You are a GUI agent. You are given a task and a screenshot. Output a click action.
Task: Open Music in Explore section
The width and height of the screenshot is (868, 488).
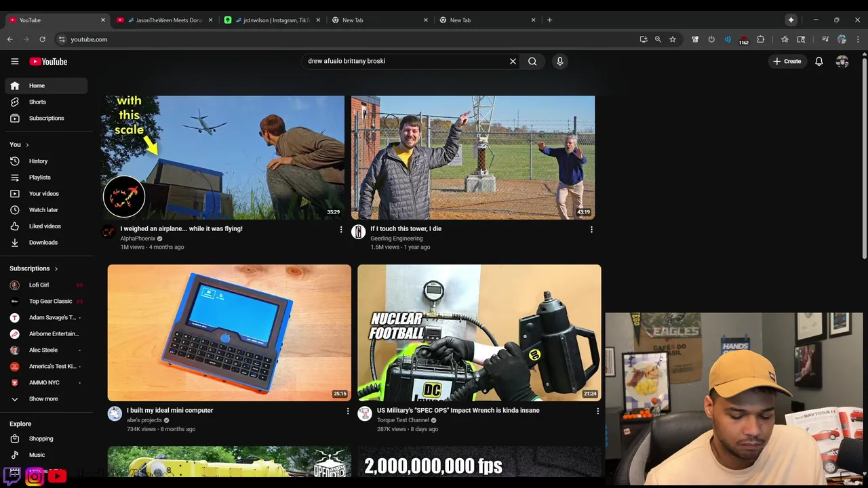[46, 455]
